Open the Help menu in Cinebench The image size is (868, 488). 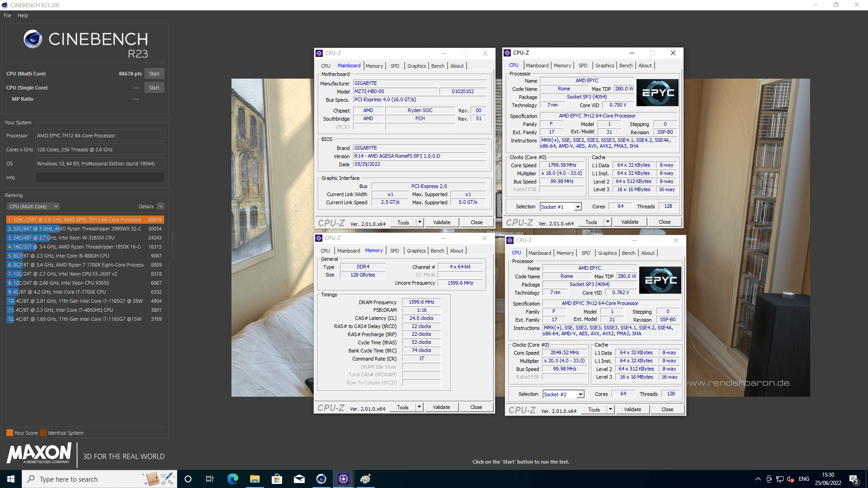point(23,15)
